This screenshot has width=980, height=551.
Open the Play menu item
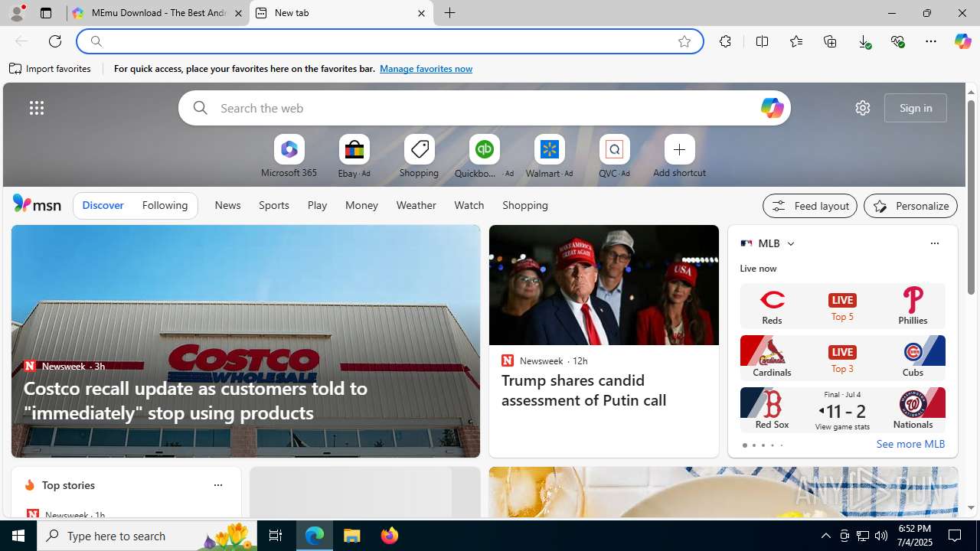click(x=317, y=205)
